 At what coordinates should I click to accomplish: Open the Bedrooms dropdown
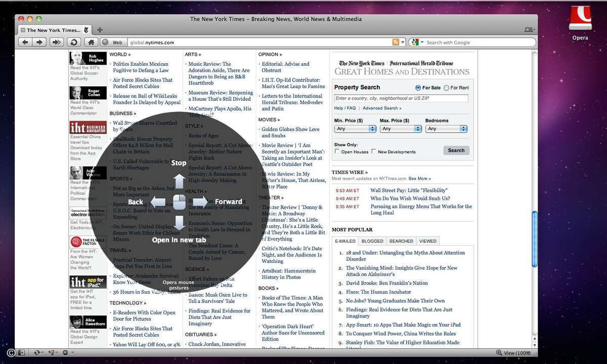click(446, 129)
